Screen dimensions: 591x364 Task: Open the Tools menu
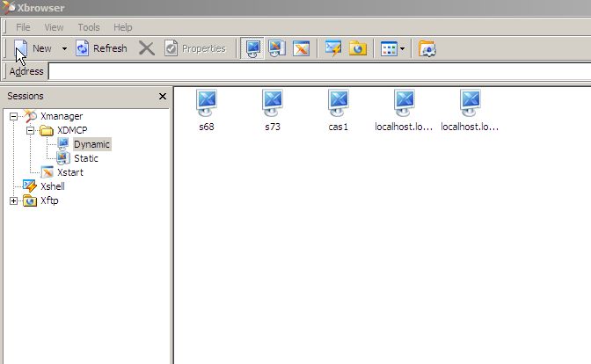point(89,27)
